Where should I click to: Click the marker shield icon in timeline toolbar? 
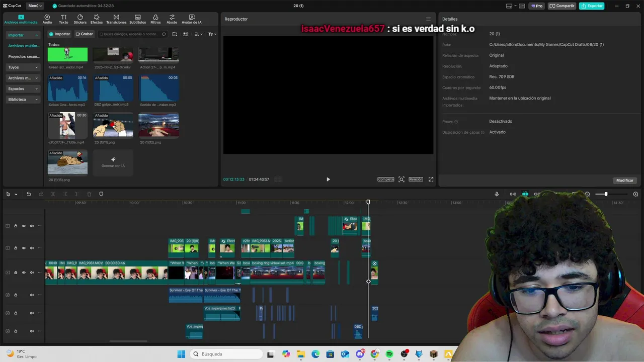pos(101,194)
